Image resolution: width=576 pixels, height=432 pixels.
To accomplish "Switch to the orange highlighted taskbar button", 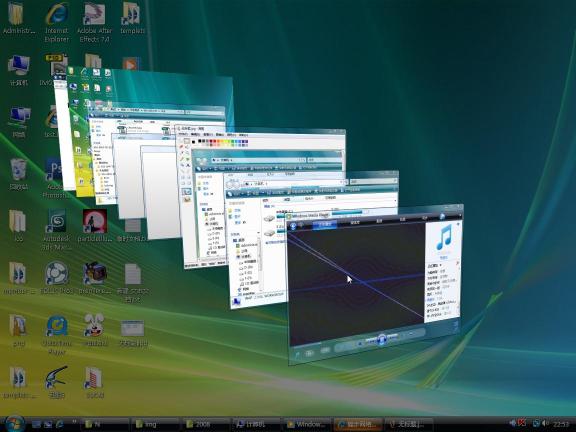I will 358,424.
